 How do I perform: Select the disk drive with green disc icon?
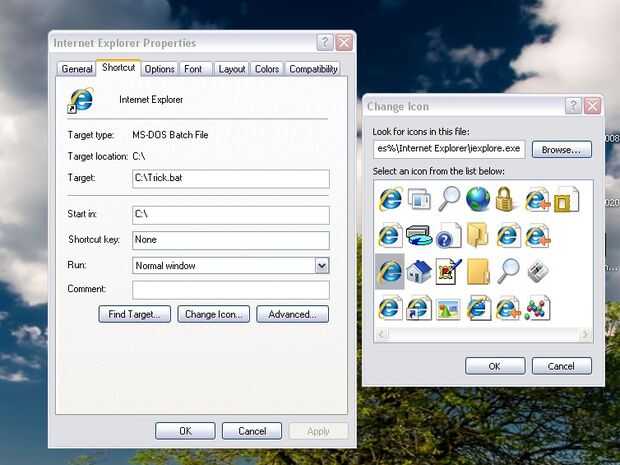click(x=419, y=235)
